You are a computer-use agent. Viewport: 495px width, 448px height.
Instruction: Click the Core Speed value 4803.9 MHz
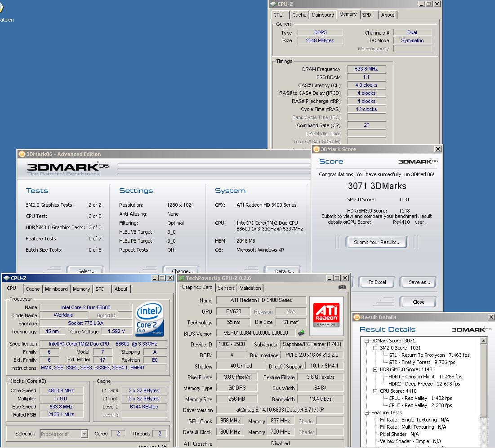(61, 390)
